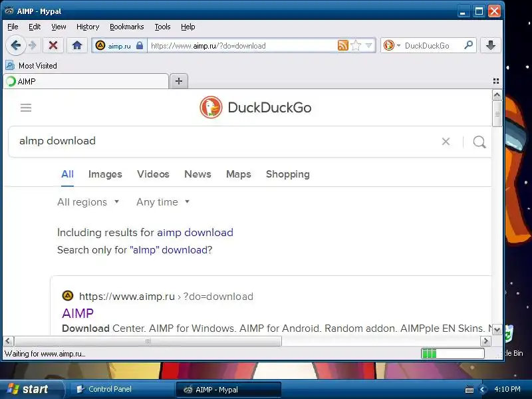
Task: Click the AIMP - Mypal taskbar button
Action: (228, 390)
